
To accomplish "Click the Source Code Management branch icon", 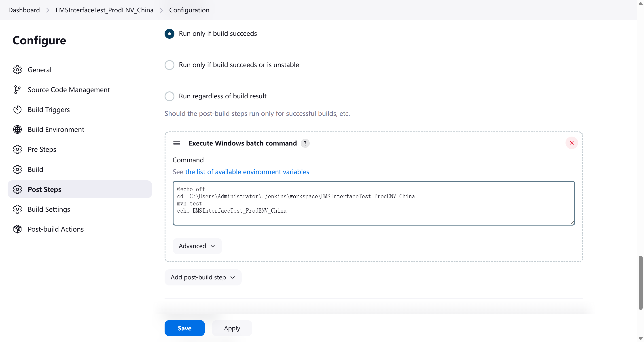I will pyautogui.click(x=17, y=89).
